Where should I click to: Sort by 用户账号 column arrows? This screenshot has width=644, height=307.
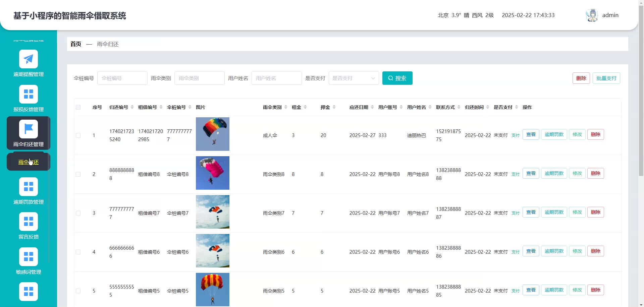tap(401, 107)
